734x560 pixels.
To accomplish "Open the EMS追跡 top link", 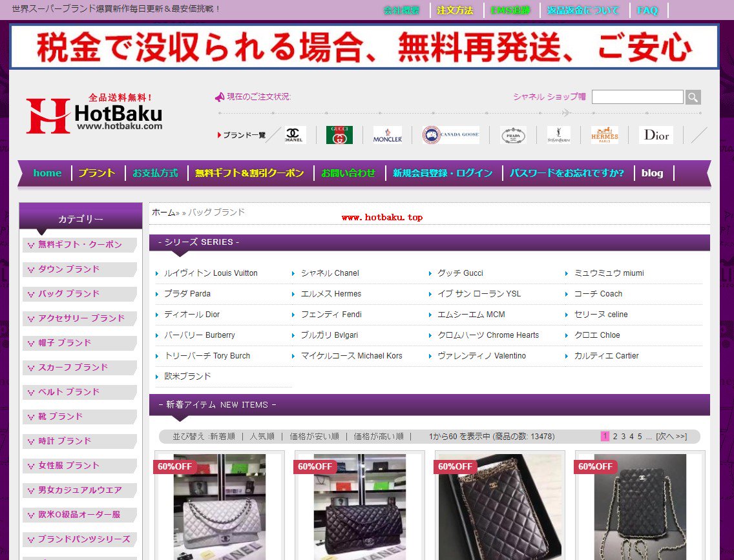I will click(x=510, y=10).
